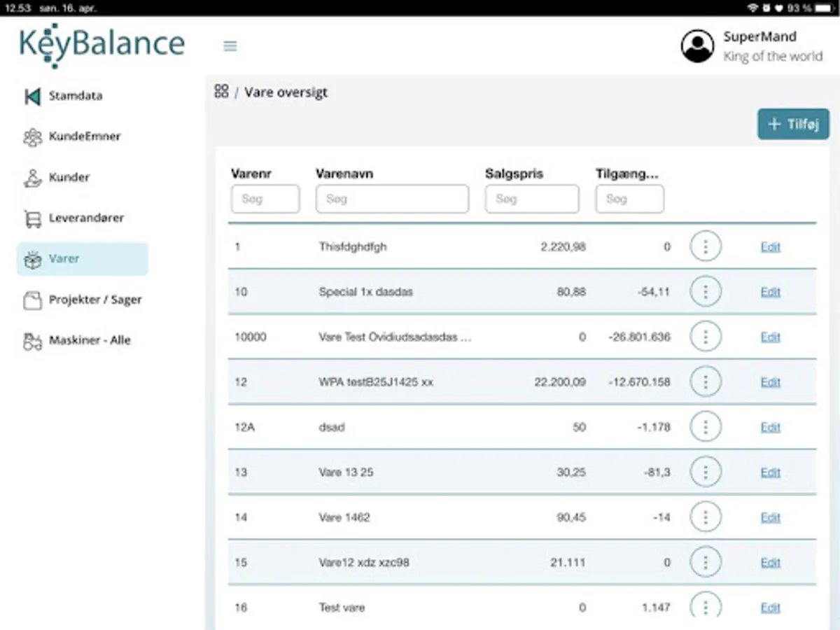Expand options menu for dsad row
This screenshot has height=630, width=840.
tap(705, 427)
